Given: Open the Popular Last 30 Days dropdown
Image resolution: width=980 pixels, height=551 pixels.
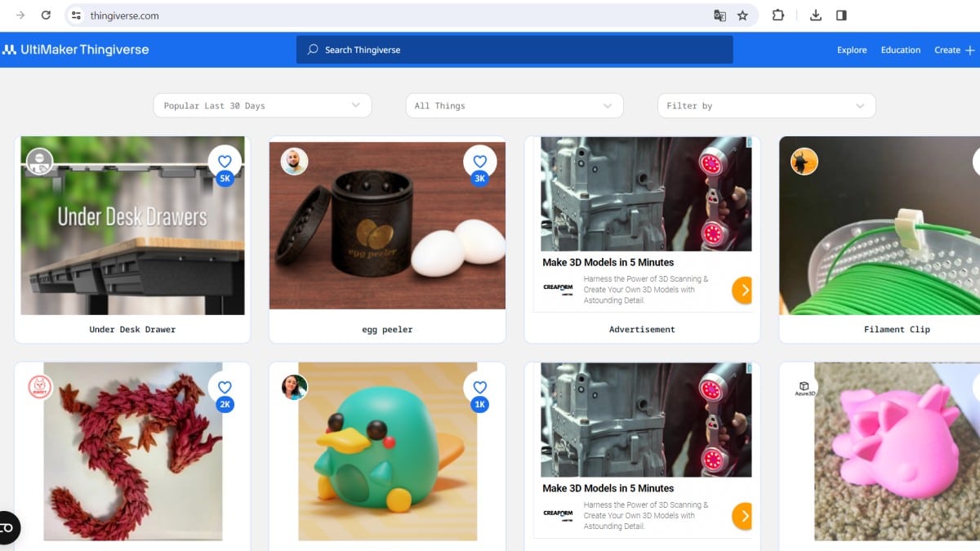Looking at the screenshot, I should coord(262,105).
